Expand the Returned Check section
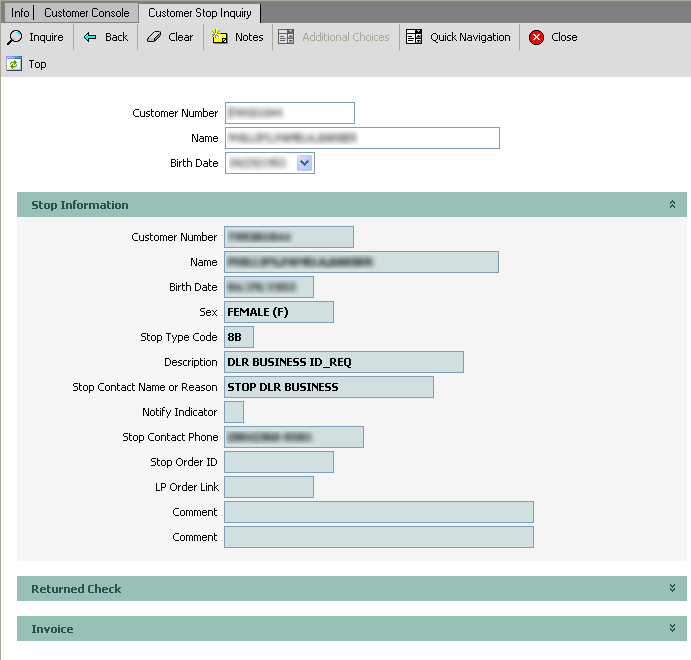 [x=672, y=588]
